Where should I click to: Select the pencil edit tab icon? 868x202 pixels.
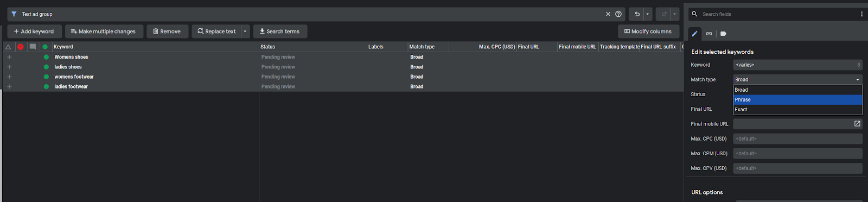(x=694, y=34)
